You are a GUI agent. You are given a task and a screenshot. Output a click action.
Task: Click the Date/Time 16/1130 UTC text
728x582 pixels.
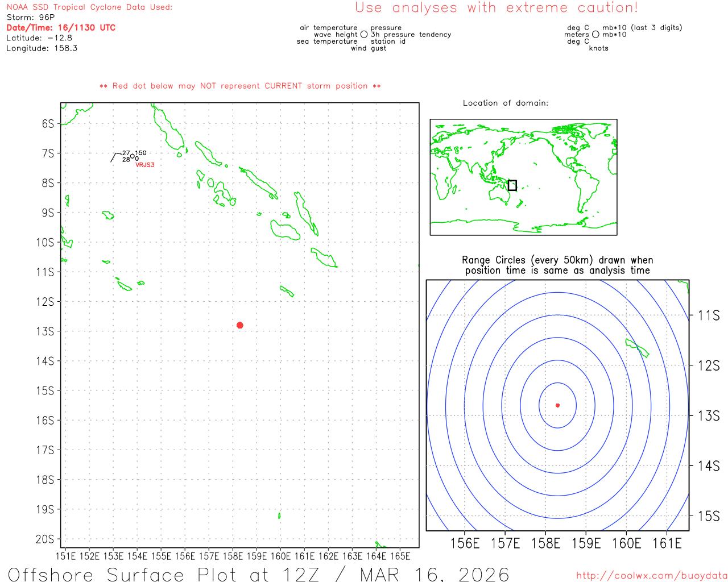[x=61, y=28]
